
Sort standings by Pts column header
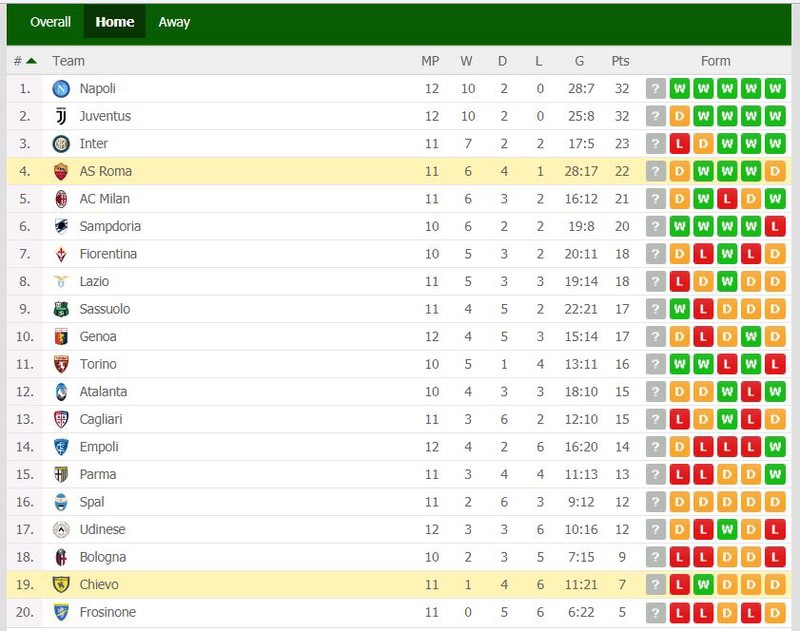(x=620, y=61)
